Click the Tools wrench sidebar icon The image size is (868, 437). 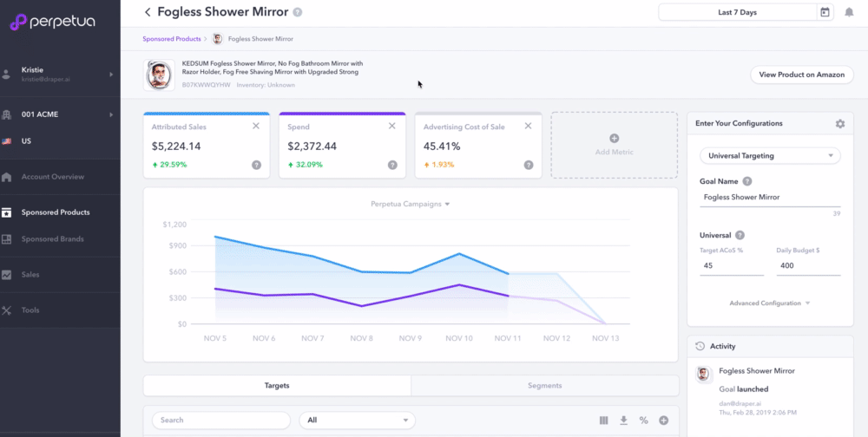(x=7, y=310)
